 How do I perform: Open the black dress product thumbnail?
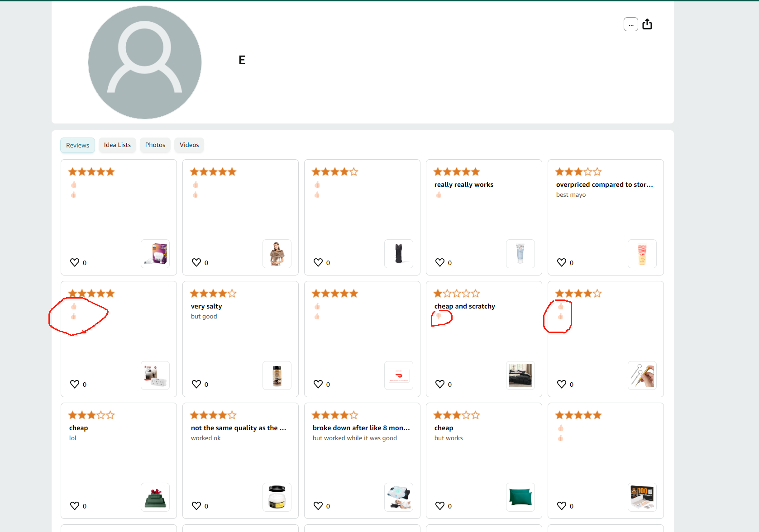(399, 254)
